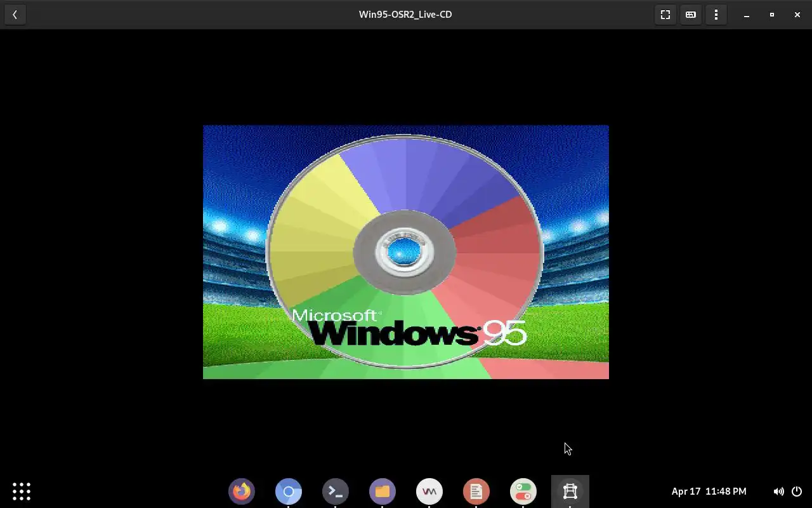Open the three-dot options menu
The height and width of the screenshot is (508, 812).
[x=716, y=15]
